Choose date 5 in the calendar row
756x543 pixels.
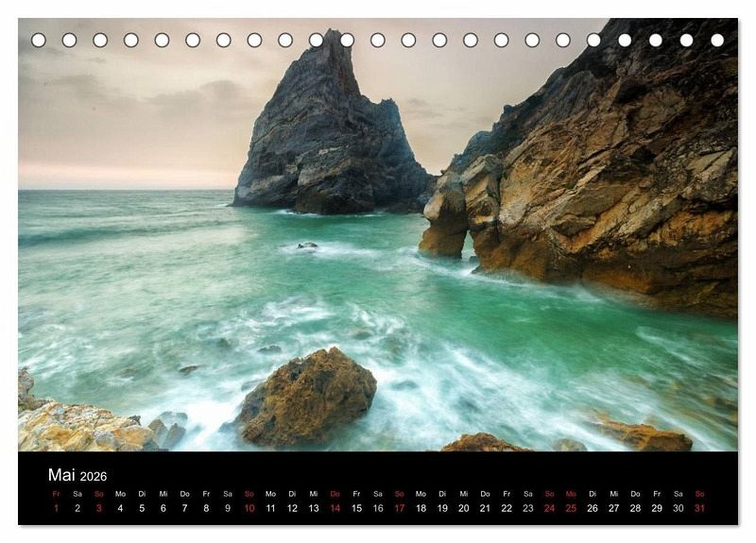pos(142,508)
